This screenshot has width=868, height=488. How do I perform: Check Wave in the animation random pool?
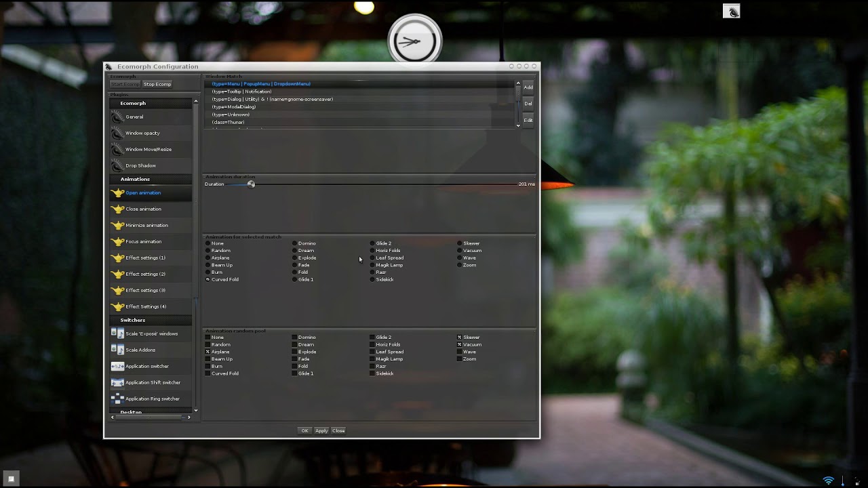459,352
